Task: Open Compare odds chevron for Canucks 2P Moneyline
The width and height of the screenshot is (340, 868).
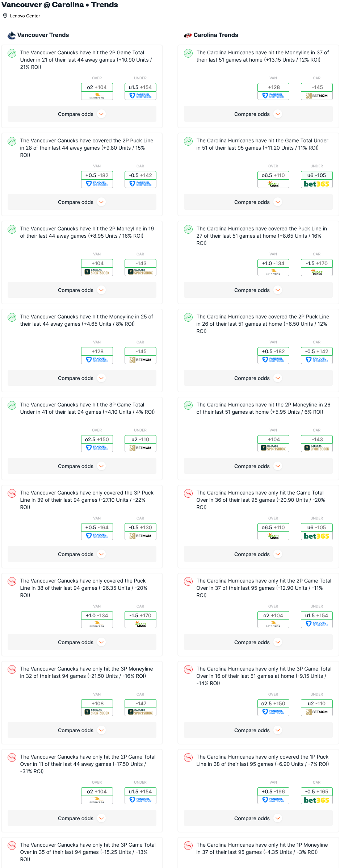Action: tap(102, 290)
